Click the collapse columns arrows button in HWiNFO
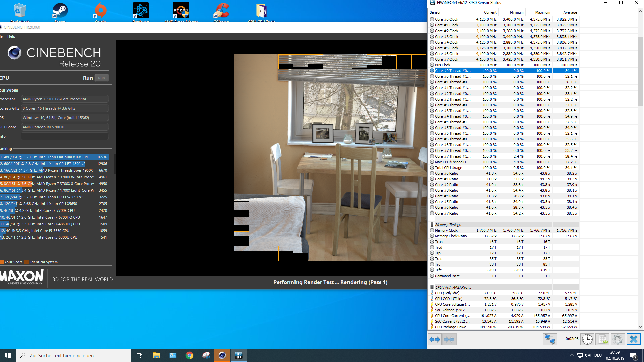 [449, 339]
